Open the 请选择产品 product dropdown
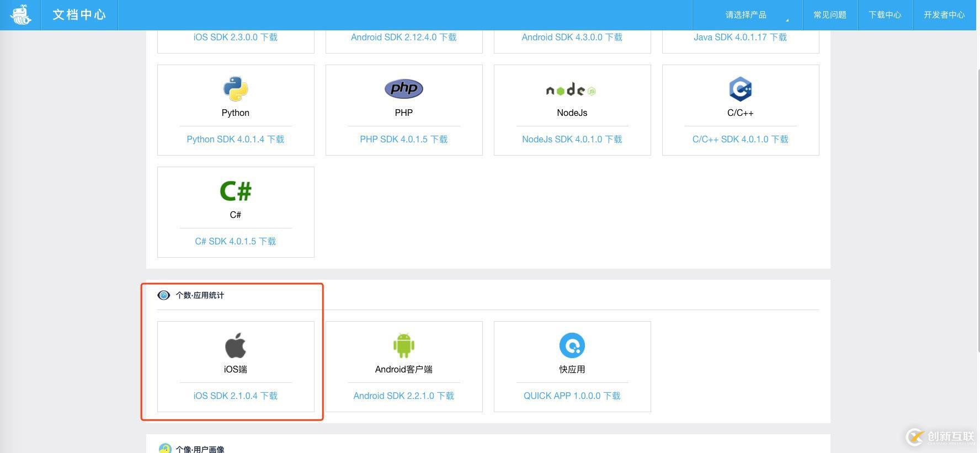Screen dimensions: 980x453 747,15
